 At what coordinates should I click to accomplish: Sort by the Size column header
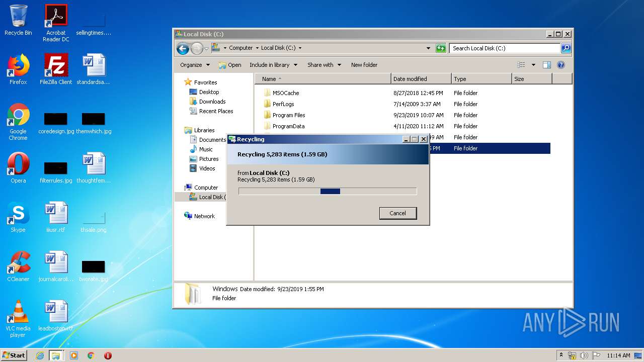[532, 79]
